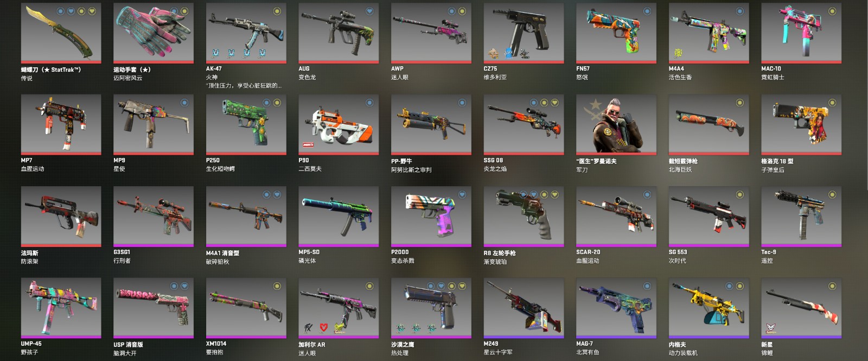Click the blue heart badge on the AUG

click(369, 11)
